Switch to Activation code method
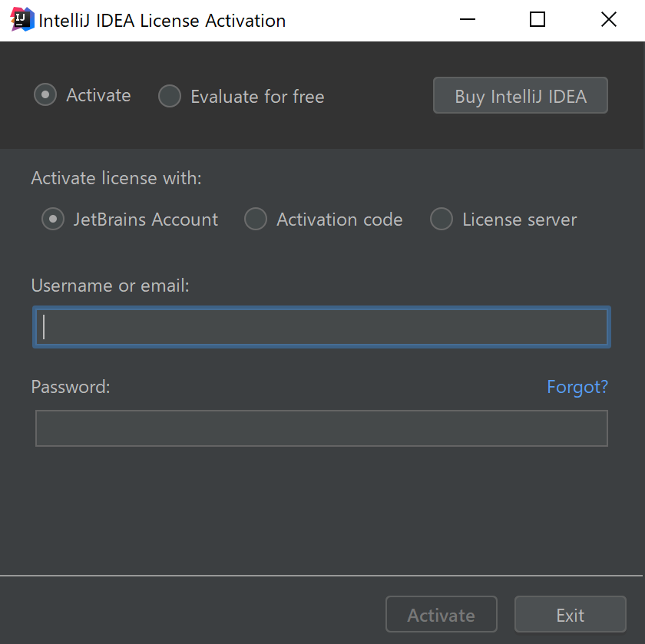This screenshot has width=645, height=644. [x=255, y=219]
